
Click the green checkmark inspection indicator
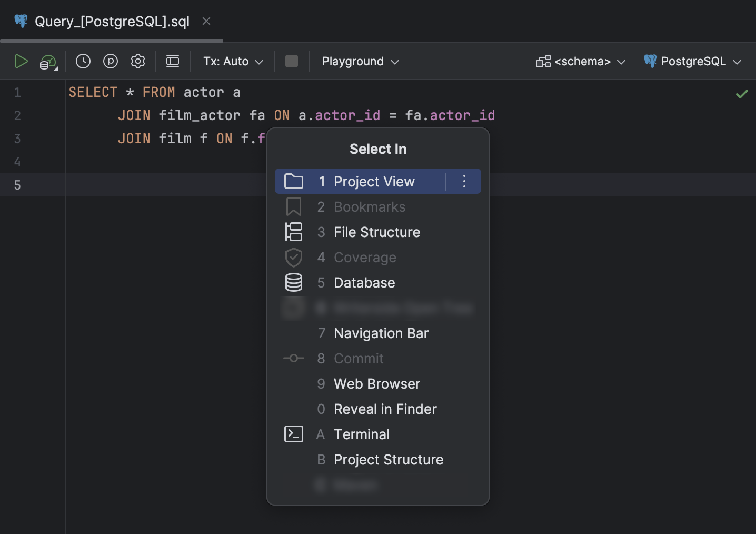click(742, 94)
